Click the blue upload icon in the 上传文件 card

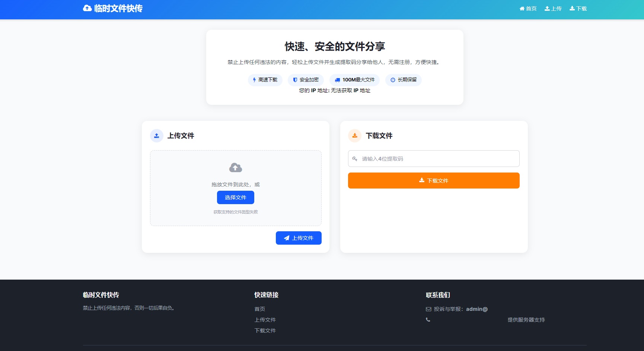(x=156, y=136)
